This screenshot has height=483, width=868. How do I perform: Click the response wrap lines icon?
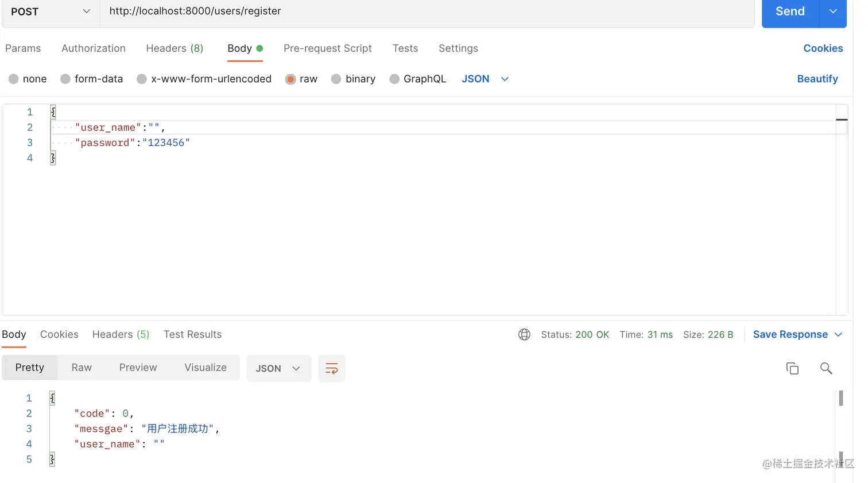(331, 369)
